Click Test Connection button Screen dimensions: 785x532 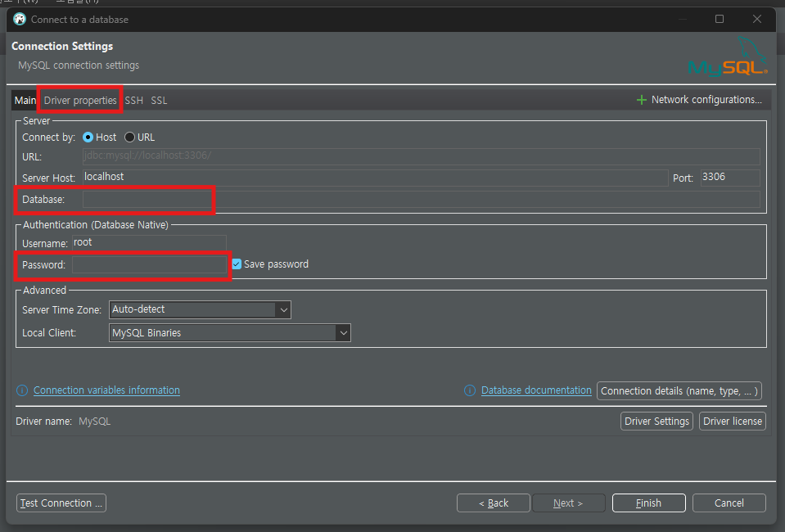click(x=61, y=503)
